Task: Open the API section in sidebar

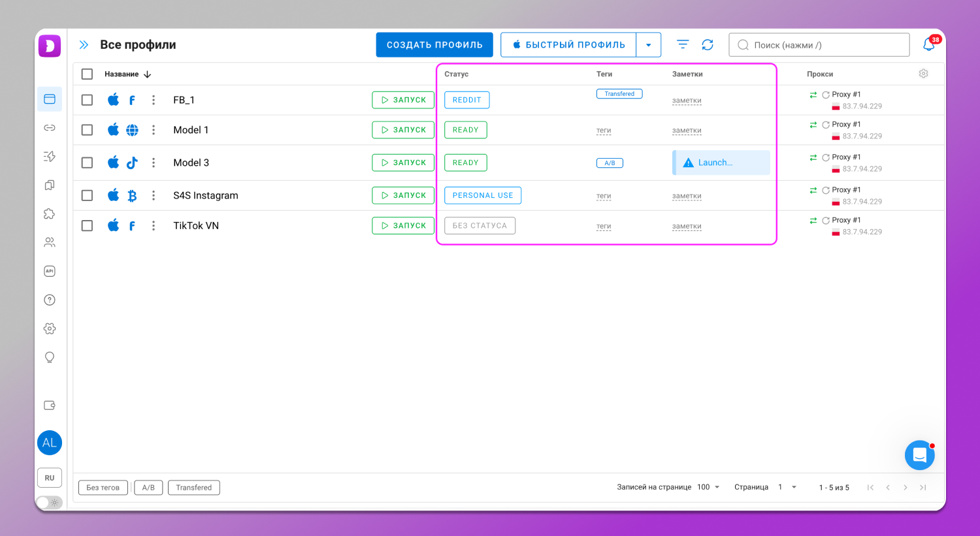Action: pos(50,272)
